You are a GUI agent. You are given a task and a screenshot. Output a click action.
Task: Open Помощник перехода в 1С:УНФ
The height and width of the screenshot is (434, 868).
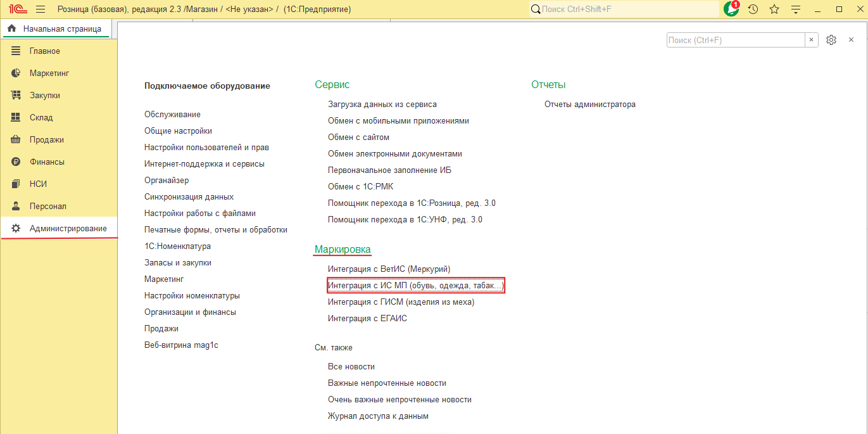click(x=405, y=220)
